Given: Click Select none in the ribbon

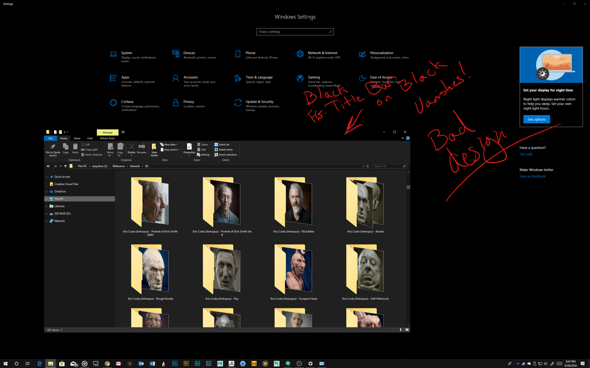Looking at the screenshot, I should click(224, 150).
